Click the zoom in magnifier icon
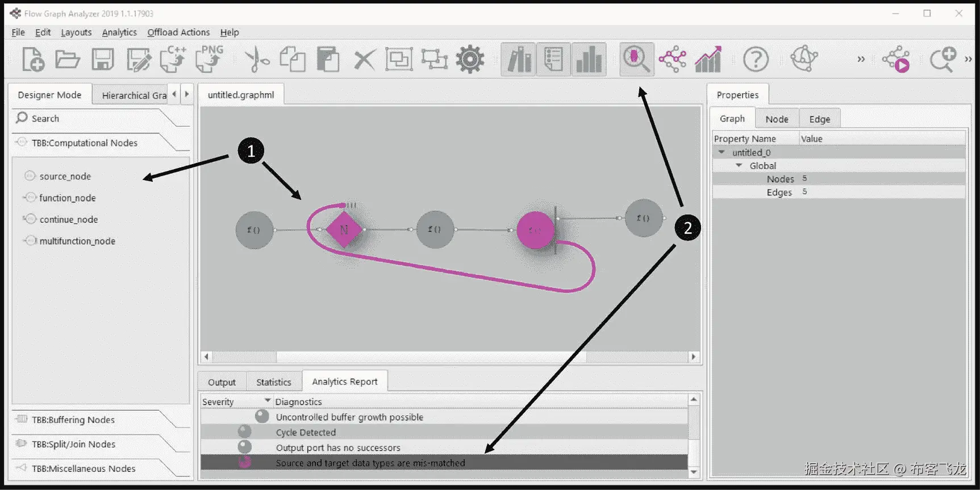 (943, 60)
